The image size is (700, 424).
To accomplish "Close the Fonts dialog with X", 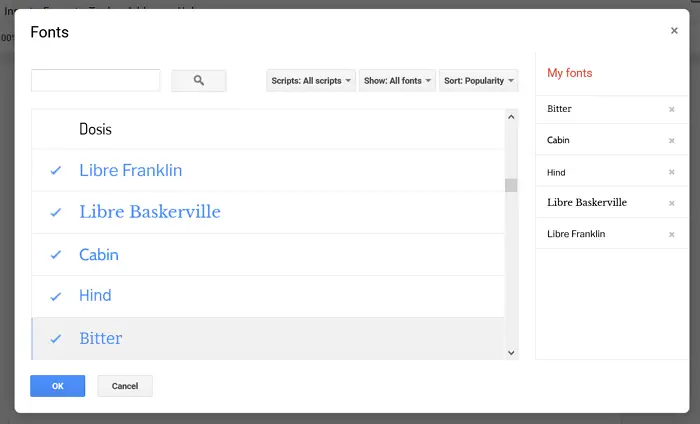I will point(674,30).
